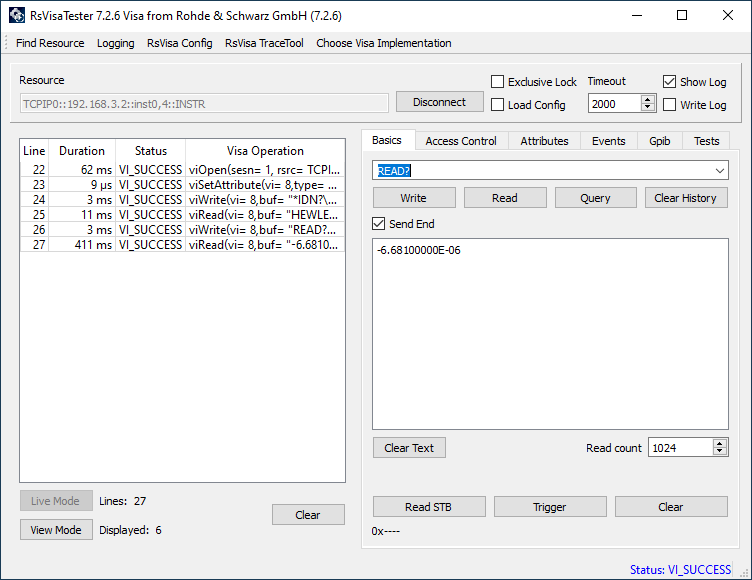Enable the Load Config checkbox
The width and height of the screenshot is (752, 580).
[x=497, y=105]
